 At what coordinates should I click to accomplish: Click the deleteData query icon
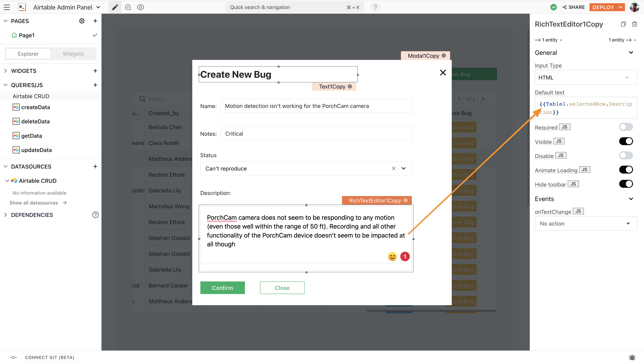coord(16,121)
